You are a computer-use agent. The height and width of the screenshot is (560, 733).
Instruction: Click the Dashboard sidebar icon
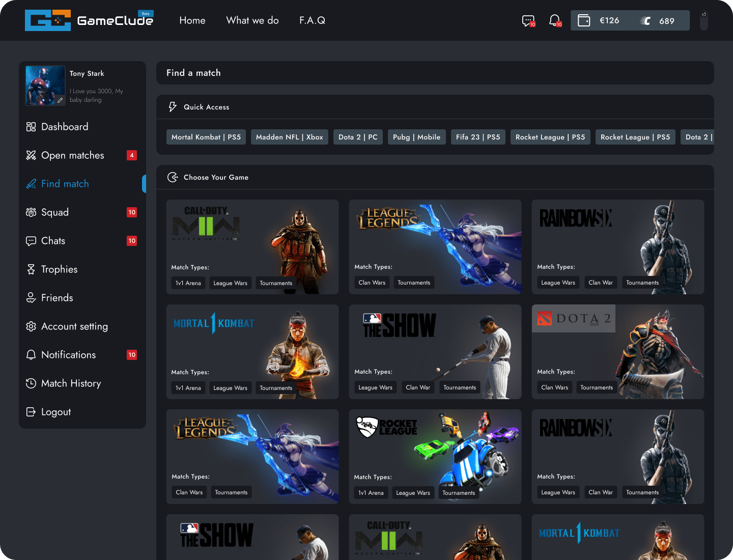[31, 127]
